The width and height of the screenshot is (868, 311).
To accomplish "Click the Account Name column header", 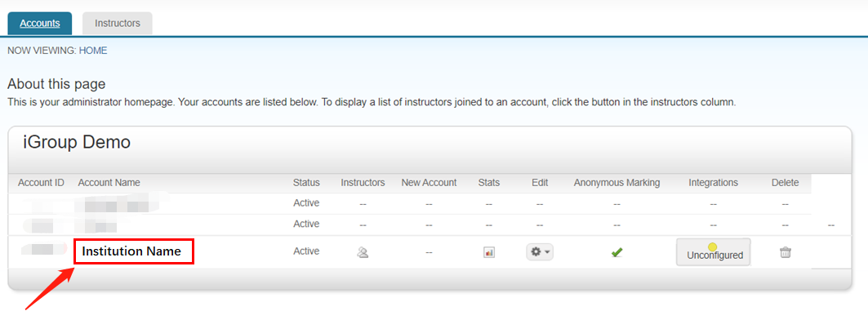I will [x=109, y=183].
